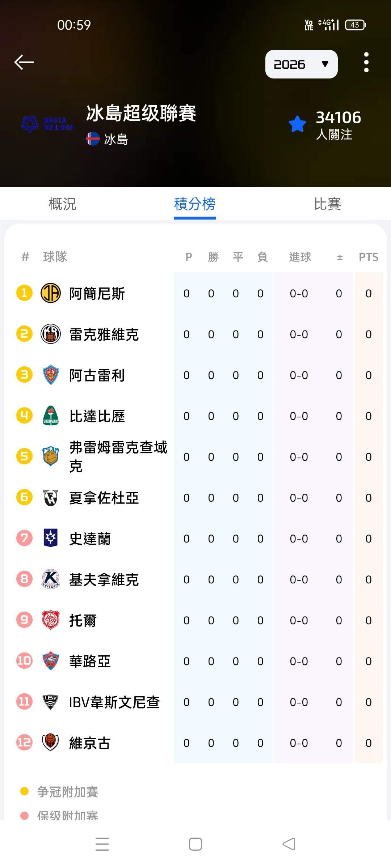Tap the IBV韋斯文尼查 crest icon
391x868 pixels.
51,702
